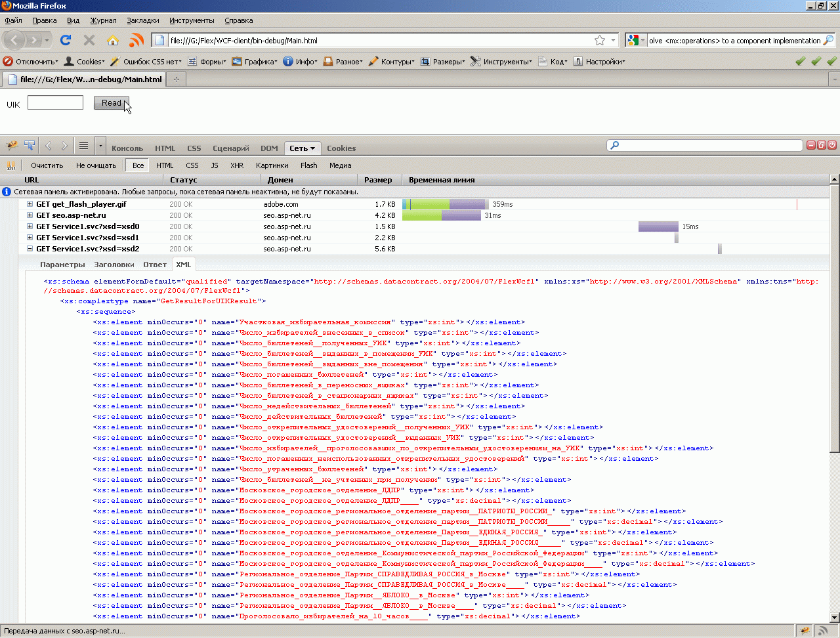Open the Закладки menu

click(143, 20)
